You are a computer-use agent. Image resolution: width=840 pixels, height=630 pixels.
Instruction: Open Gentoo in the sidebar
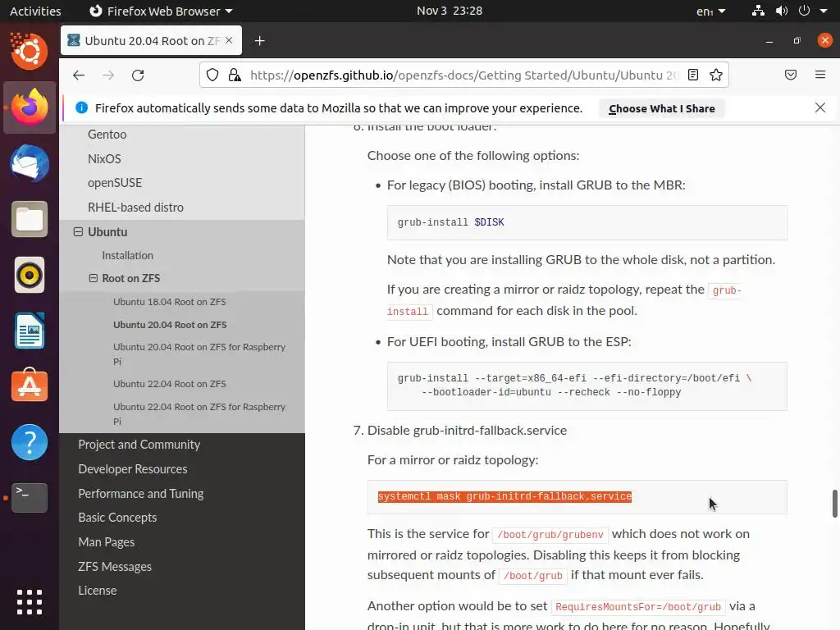tap(107, 135)
